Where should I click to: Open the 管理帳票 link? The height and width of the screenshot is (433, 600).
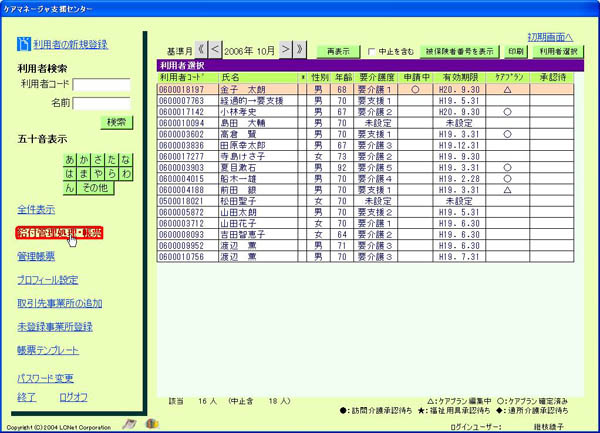36,256
